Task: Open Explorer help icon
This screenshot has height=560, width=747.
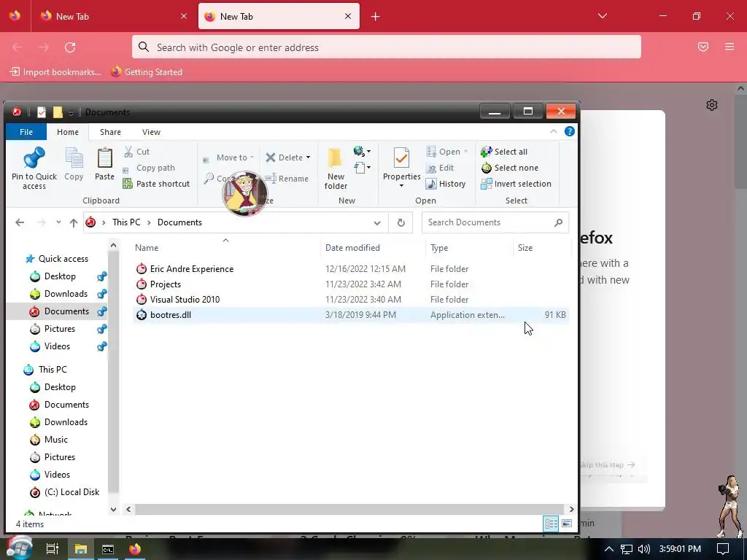Action: (569, 131)
